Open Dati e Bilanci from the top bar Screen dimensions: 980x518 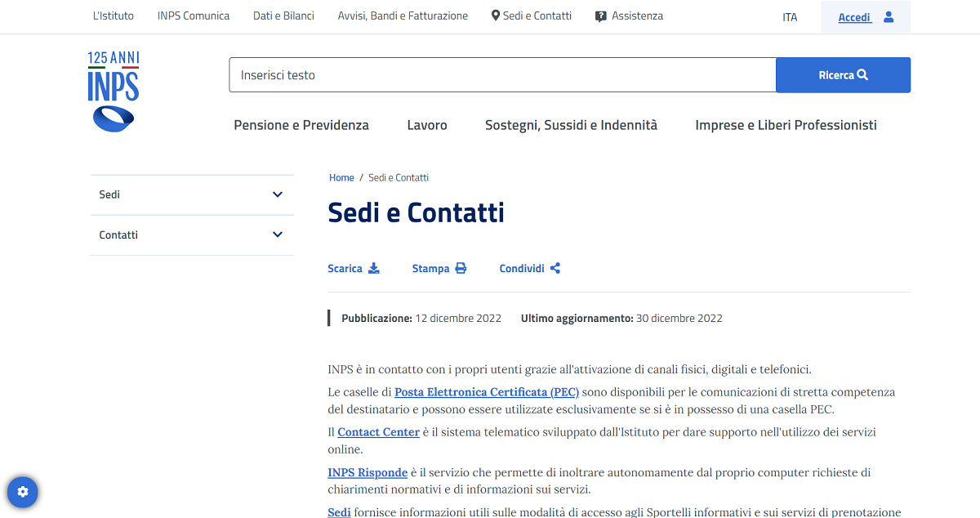283,15
